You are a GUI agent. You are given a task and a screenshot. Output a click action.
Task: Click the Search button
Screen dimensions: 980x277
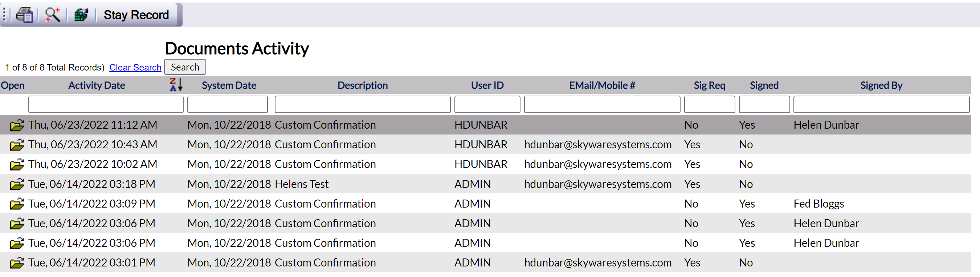[x=185, y=67]
